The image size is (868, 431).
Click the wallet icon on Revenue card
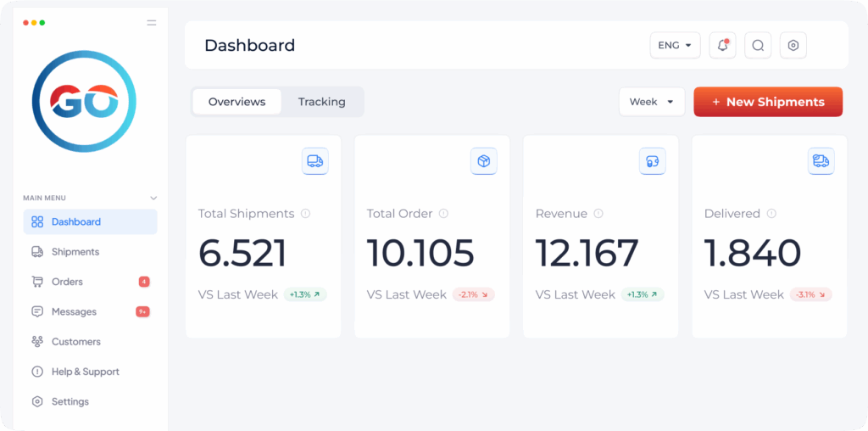tap(652, 161)
